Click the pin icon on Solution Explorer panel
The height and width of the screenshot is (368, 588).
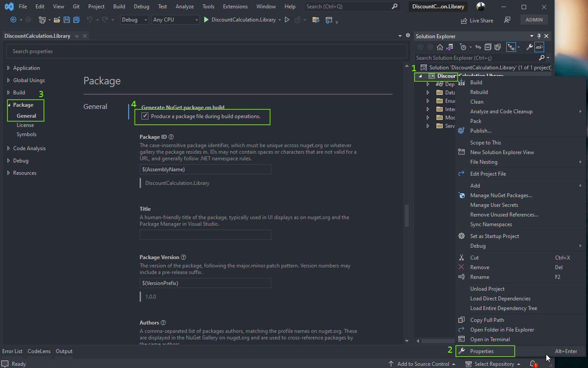pos(539,36)
